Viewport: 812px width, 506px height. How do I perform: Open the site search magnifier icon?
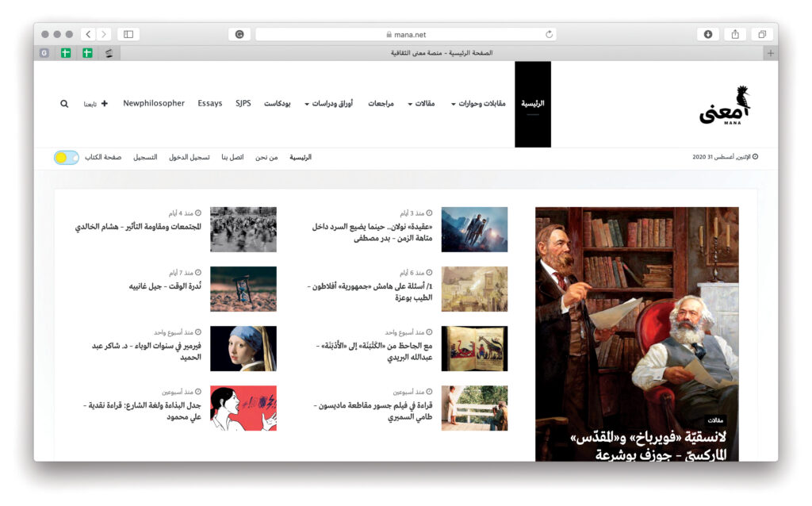pyautogui.click(x=64, y=104)
